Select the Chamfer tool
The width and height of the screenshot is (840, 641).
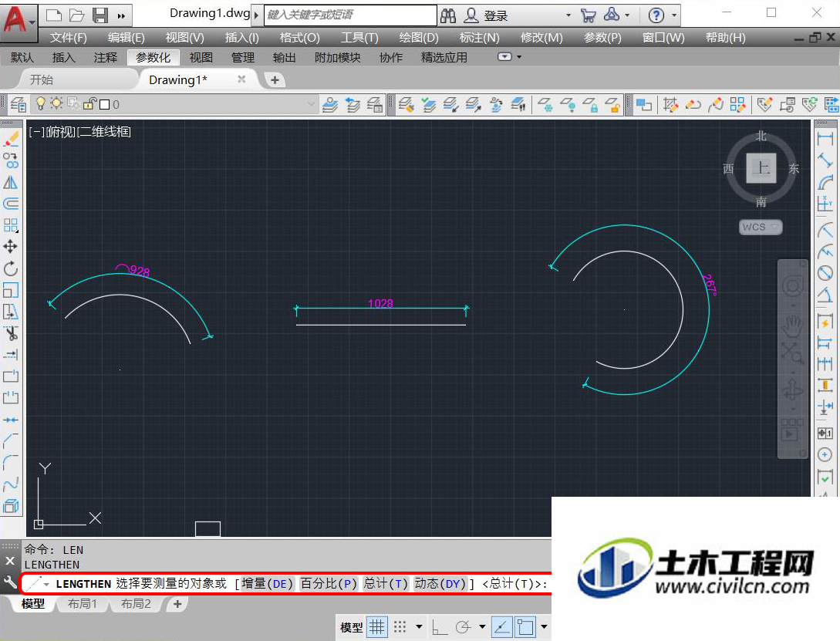11,440
